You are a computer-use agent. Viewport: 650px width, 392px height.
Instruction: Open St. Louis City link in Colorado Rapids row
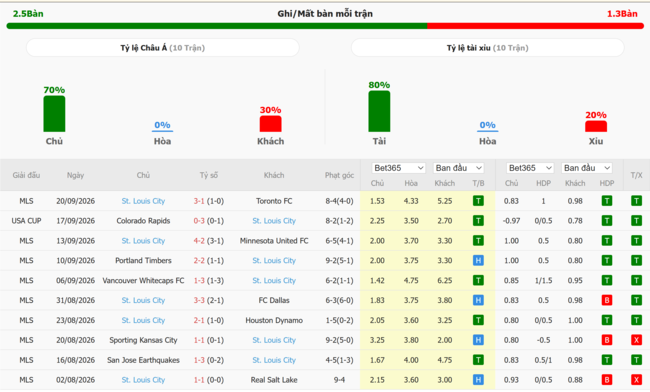click(x=274, y=221)
